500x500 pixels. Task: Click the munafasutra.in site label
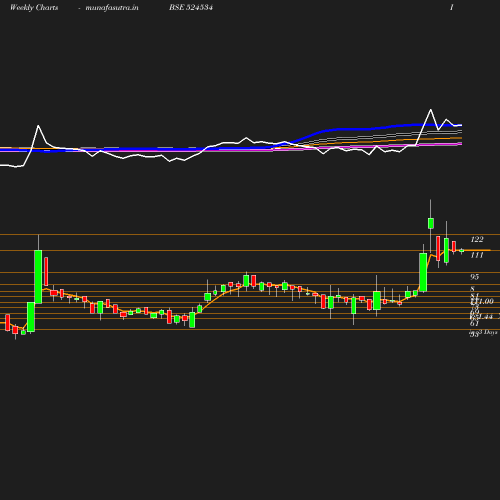tap(112, 7)
